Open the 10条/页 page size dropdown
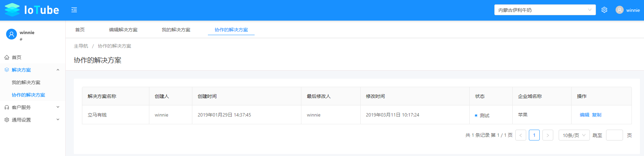The image size is (644, 156). (x=574, y=135)
